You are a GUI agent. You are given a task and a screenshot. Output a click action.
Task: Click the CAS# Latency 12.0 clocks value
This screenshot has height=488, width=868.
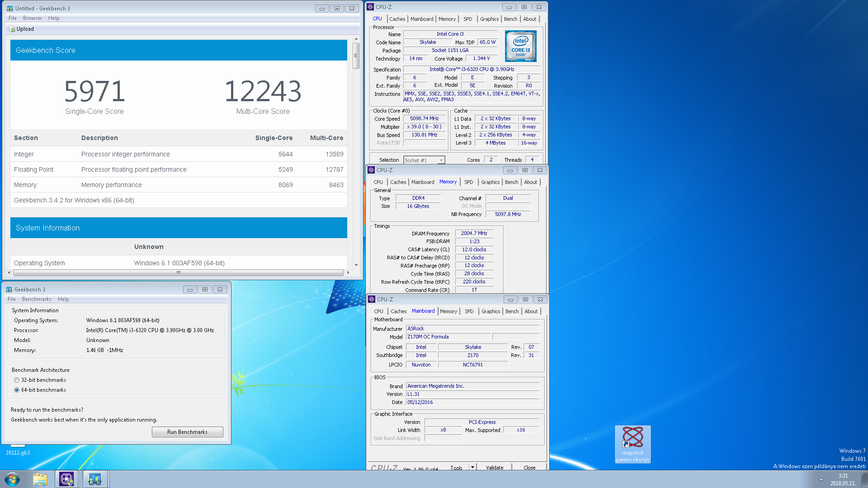(474, 249)
